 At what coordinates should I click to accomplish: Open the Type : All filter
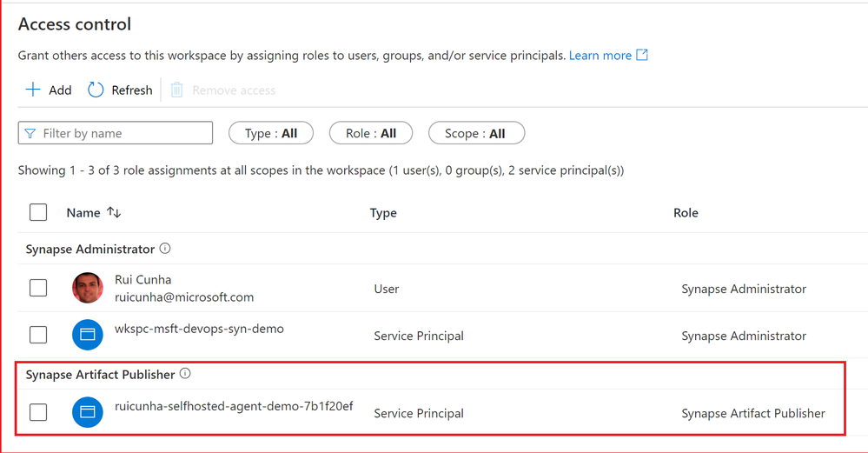(271, 133)
